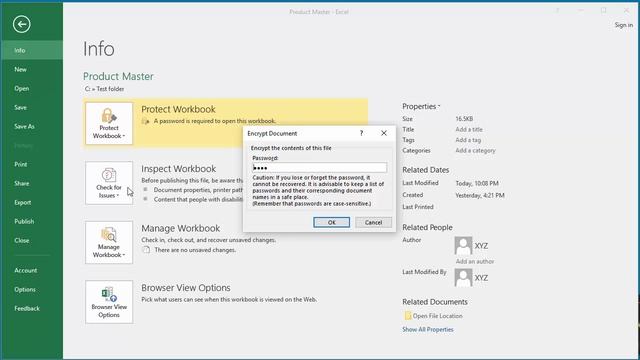Click the Author XYZ avatar picture
640x360 pixels.
pos(463,245)
